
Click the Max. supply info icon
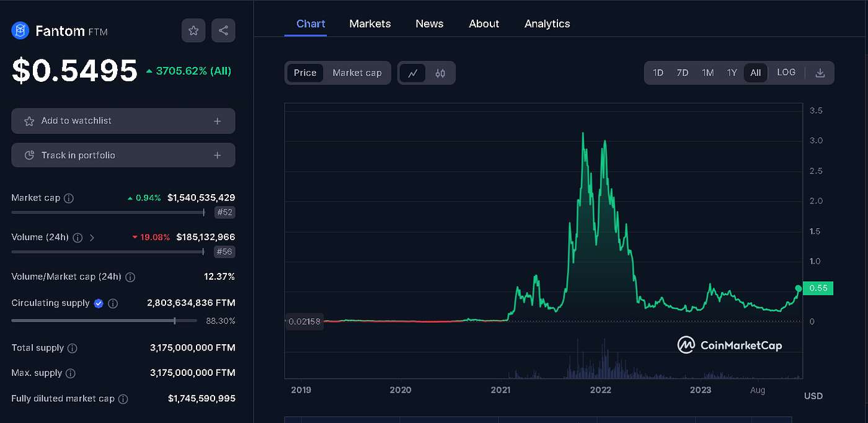71,373
